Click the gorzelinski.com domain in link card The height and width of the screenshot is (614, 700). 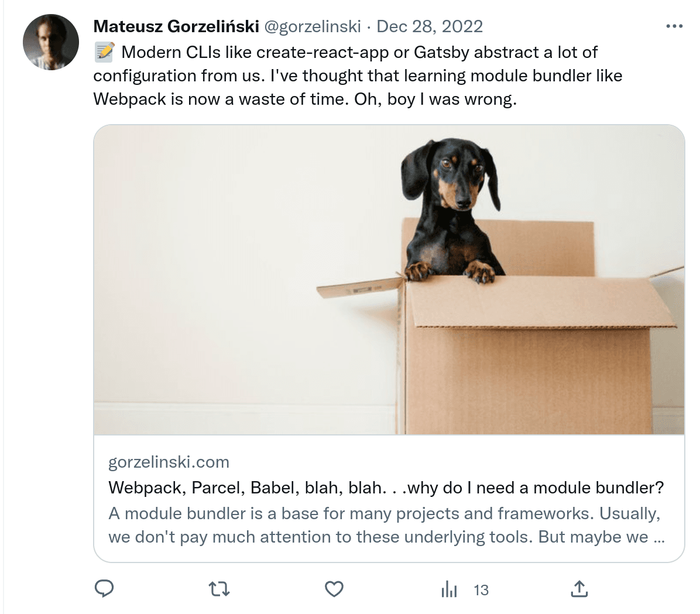169,462
